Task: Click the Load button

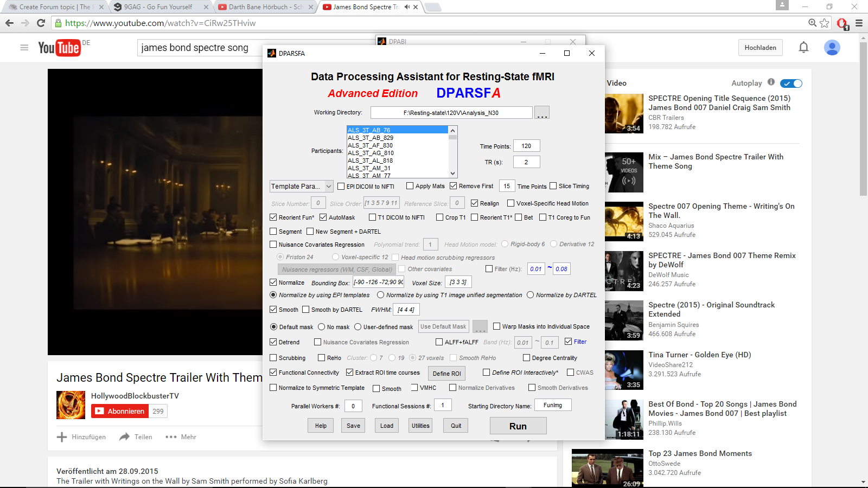Action: (x=387, y=426)
